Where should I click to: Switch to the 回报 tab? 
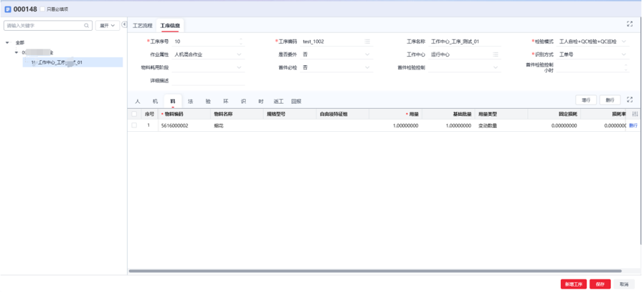coord(296,101)
